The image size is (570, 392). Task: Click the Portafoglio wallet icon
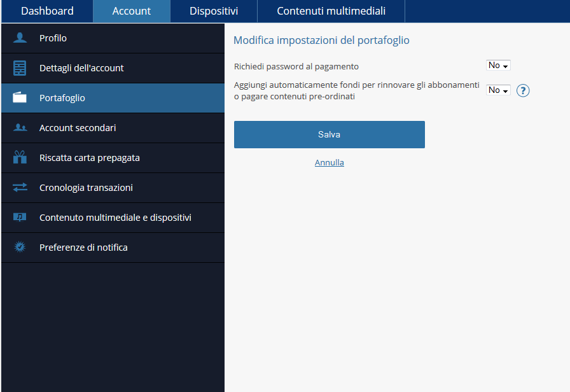pos(20,97)
